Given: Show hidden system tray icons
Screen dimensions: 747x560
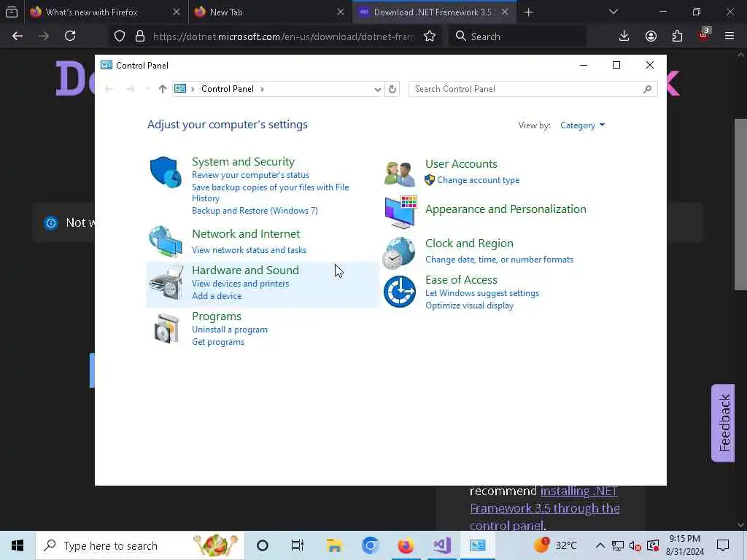Looking at the screenshot, I should (x=600, y=545).
